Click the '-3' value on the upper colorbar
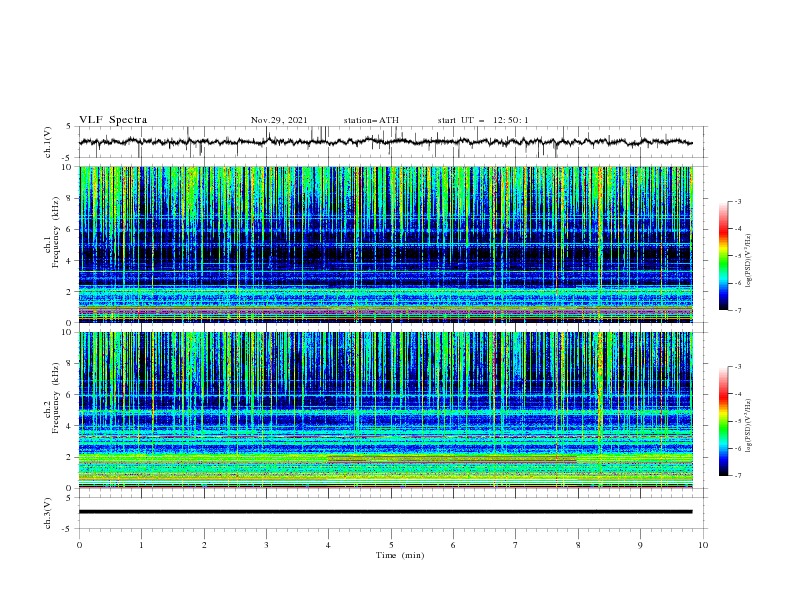792x612 pixels. tap(738, 201)
